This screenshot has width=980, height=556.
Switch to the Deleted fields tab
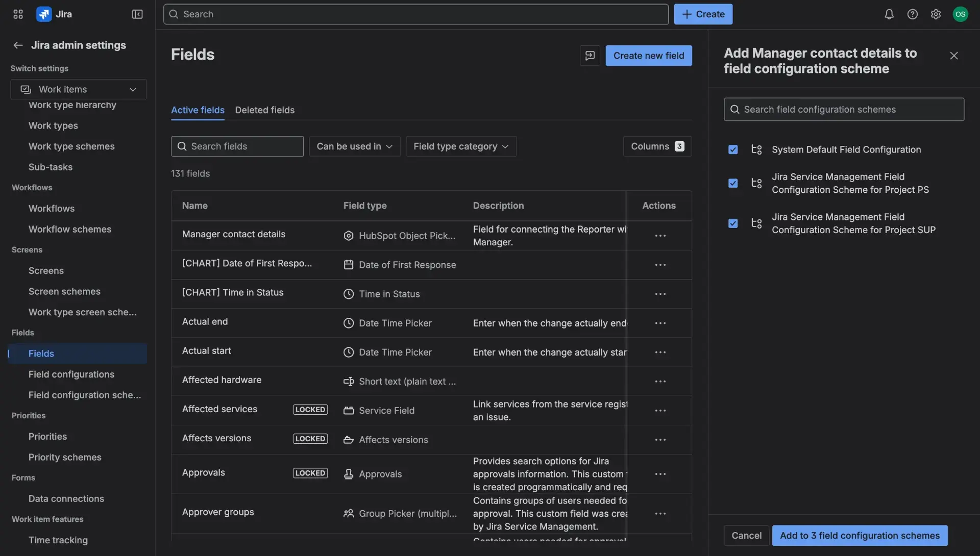tap(264, 110)
